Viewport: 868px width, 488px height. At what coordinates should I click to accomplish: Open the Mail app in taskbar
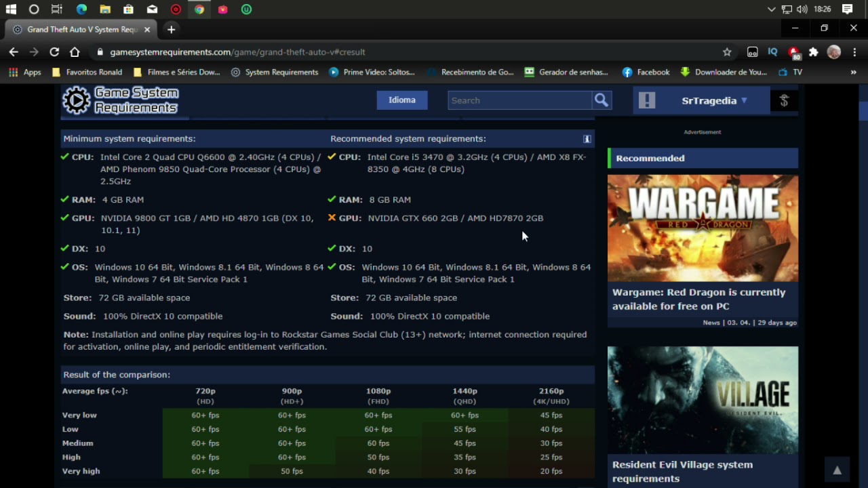pos(152,9)
